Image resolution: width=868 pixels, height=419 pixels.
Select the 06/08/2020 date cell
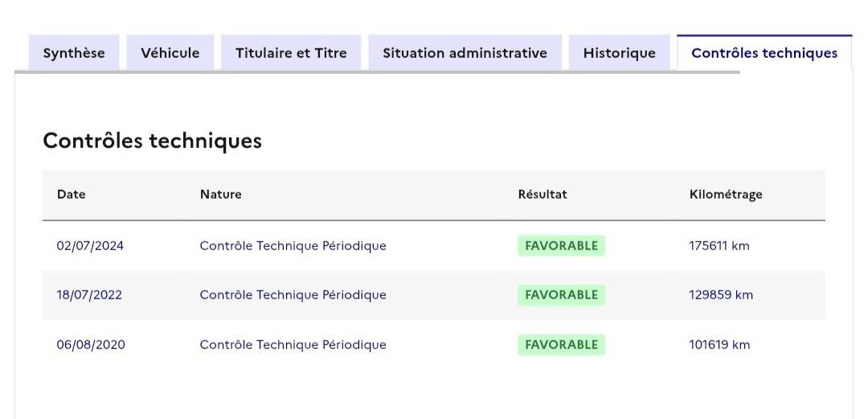[x=91, y=345]
